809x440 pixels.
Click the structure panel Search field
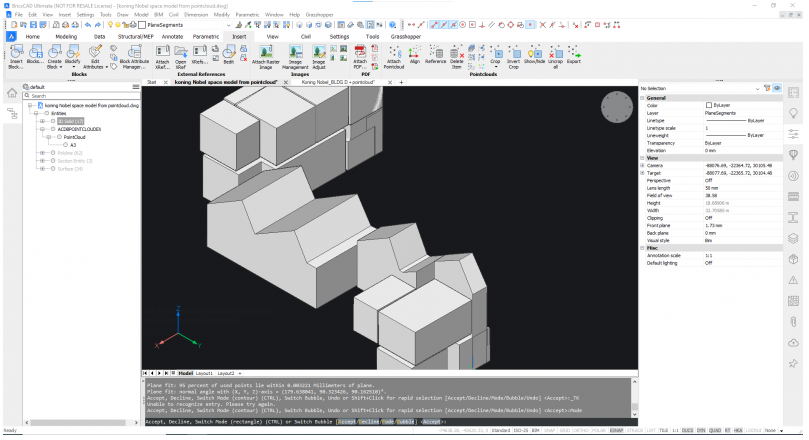[82, 96]
